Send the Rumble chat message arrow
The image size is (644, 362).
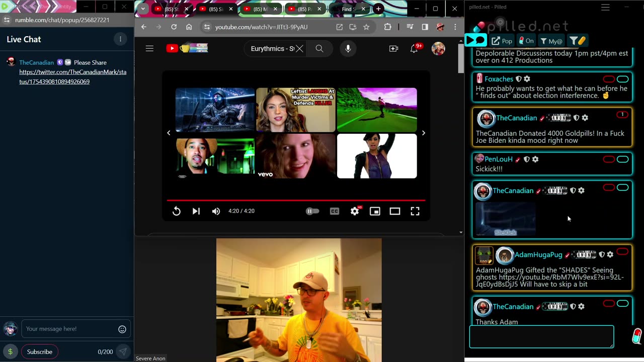coord(123,351)
